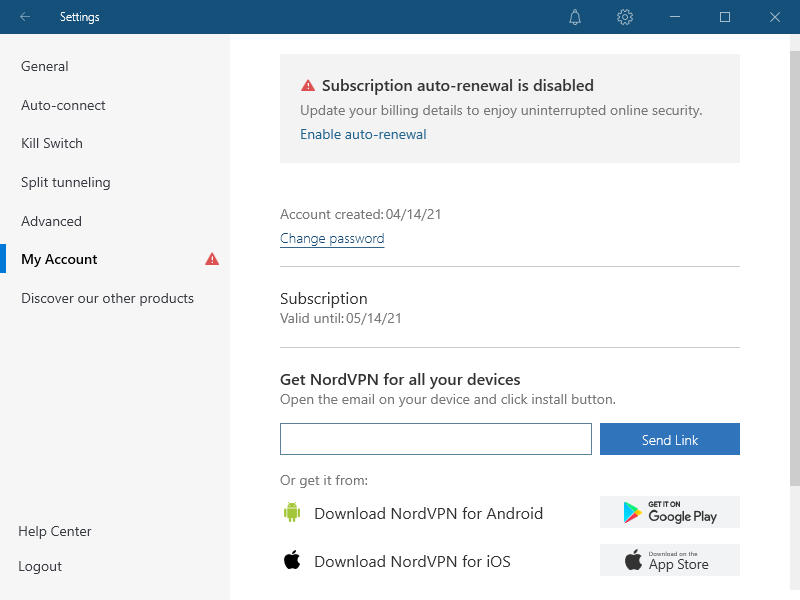Click 'Open the email on your device' instruction text
800x600 pixels.
pyautogui.click(x=448, y=399)
